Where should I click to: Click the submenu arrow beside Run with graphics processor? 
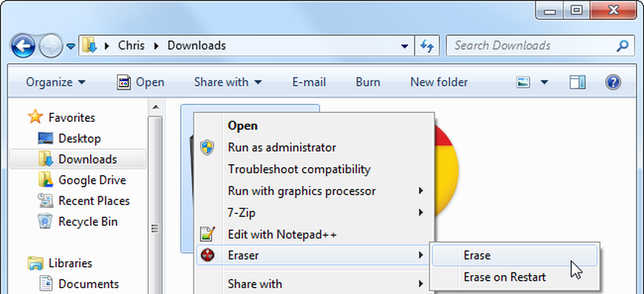421,191
